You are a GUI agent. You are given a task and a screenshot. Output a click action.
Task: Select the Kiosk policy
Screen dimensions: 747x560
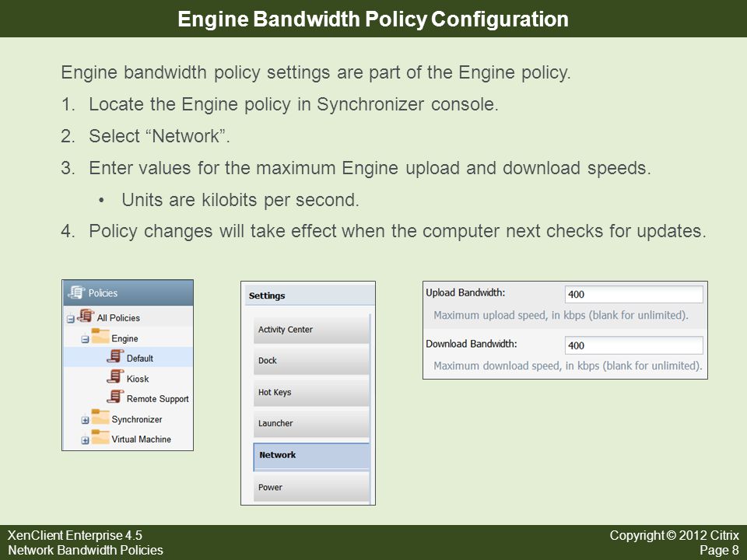point(138,379)
